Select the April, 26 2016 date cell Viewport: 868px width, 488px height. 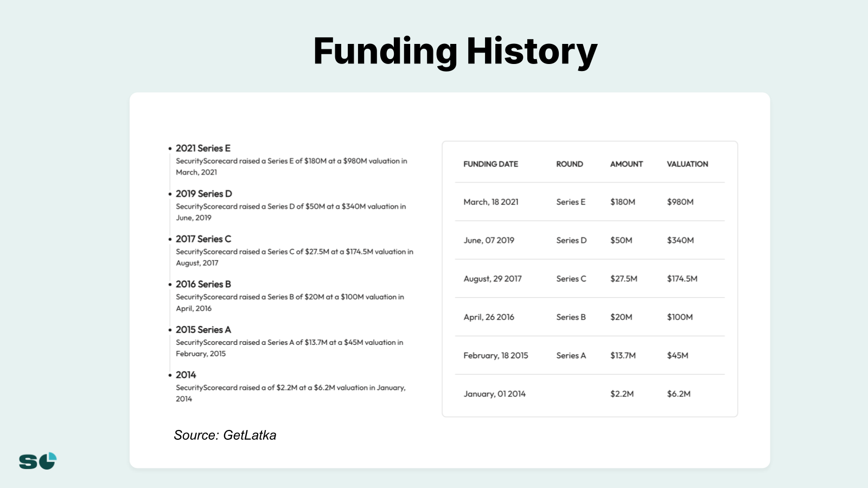[x=489, y=317]
